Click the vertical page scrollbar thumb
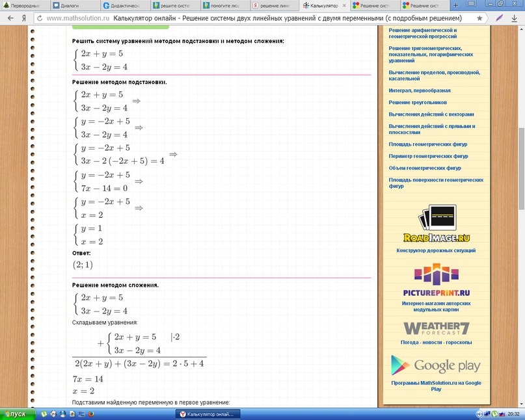This screenshot has width=525, height=420. (x=521, y=168)
